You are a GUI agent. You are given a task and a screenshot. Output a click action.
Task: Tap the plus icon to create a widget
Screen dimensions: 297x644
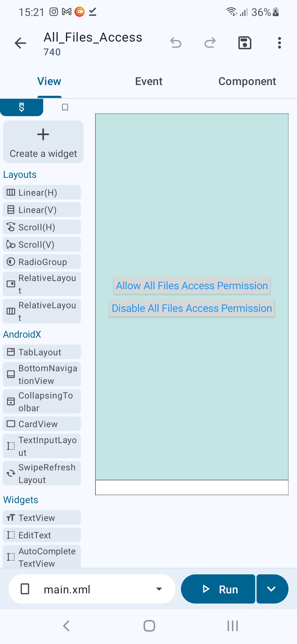click(43, 134)
